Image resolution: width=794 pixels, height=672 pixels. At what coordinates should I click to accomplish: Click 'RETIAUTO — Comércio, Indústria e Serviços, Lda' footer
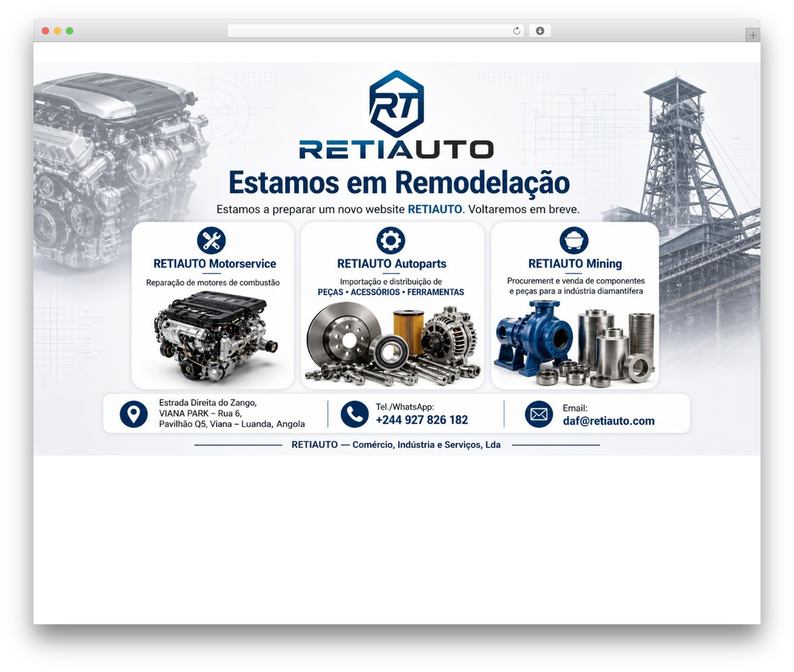point(396,445)
